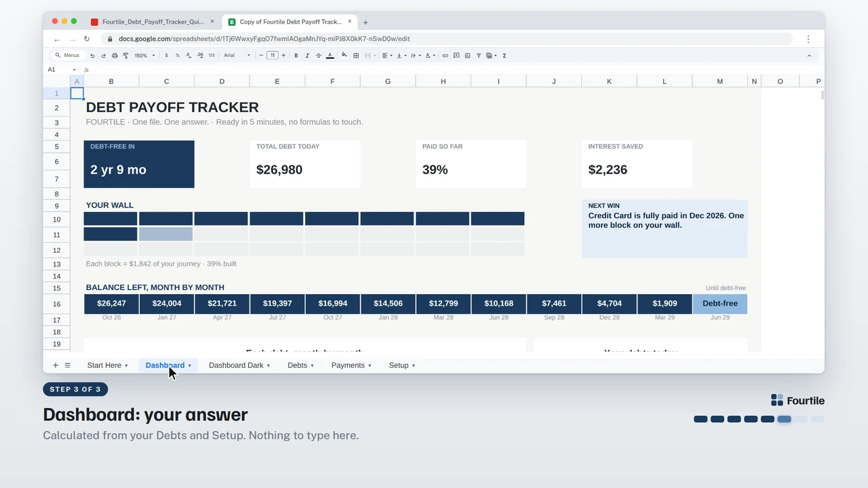Add a new sheet with the plus icon
The width and height of the screenshot is (868, 488).
tap(56, 365)
